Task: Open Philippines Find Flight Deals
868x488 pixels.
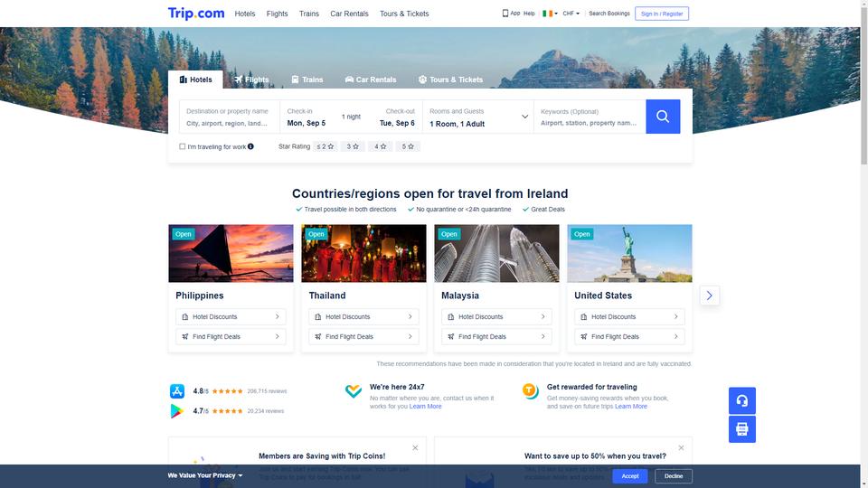Action: (x=231, y=336)
